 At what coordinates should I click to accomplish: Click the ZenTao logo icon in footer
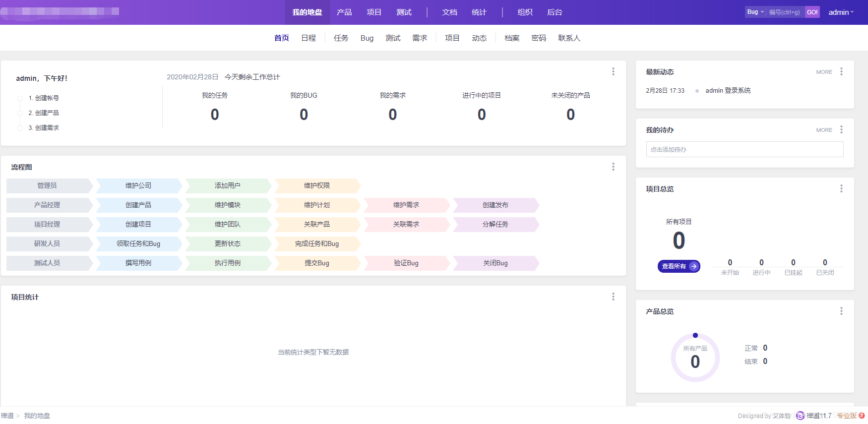pos(800,416)
